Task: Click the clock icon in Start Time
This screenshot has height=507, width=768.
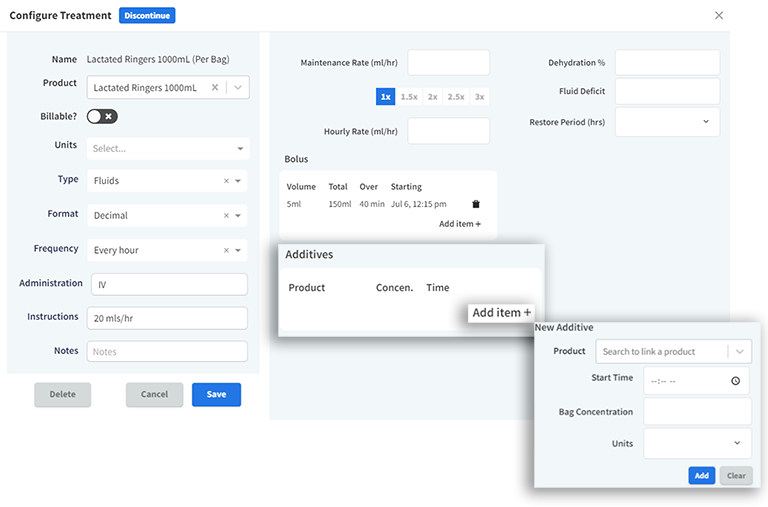Action: click(x=735, y=381)
